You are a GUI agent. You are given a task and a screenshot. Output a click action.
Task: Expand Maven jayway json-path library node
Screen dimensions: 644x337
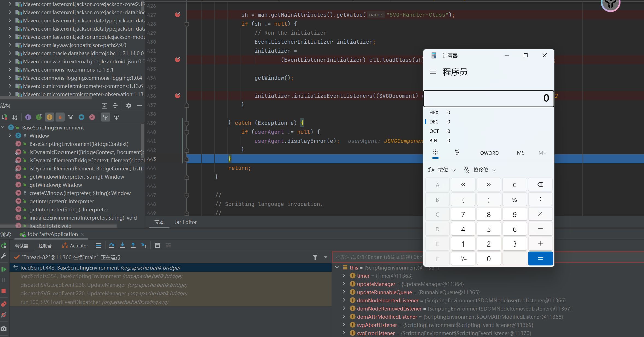[10, 45]
